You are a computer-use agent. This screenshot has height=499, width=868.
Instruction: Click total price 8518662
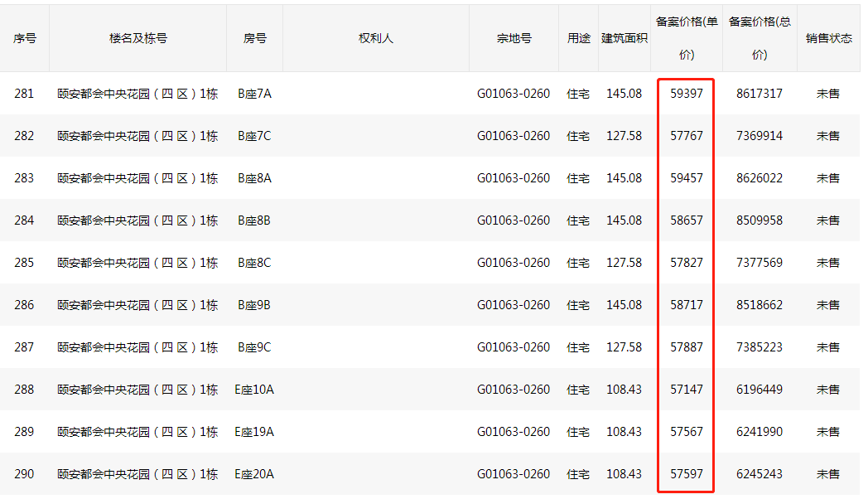click(759, 304)
